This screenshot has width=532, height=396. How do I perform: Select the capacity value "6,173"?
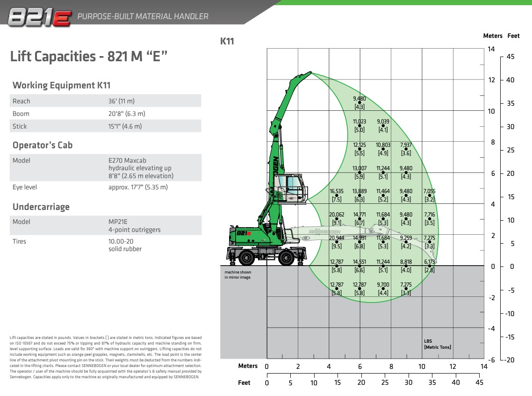(429, 262)
